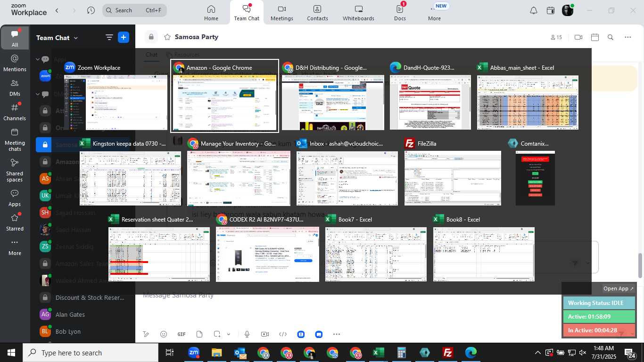Click the blue new chat plus button
644x362 pixels.
(124, 38)
